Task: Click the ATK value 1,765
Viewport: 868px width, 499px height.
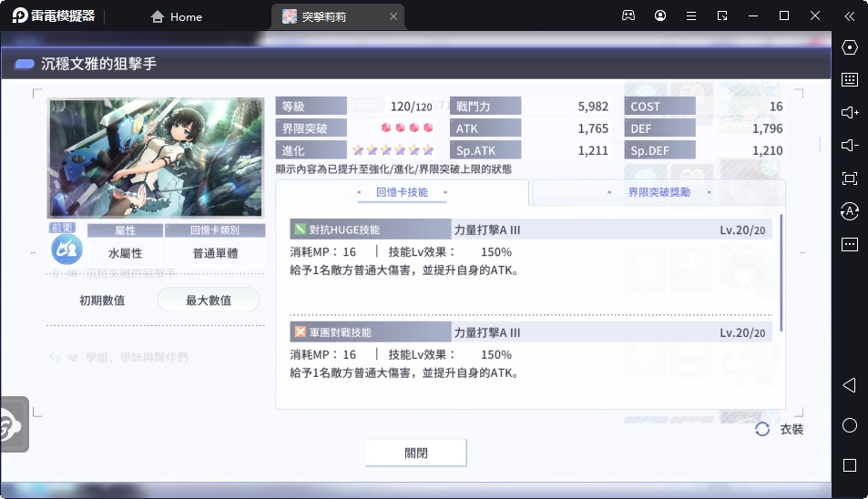Action: [x=593, y=128]
